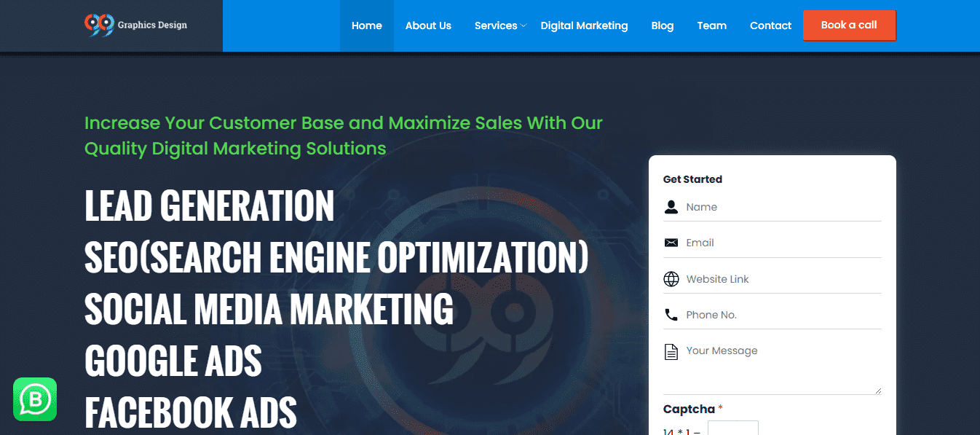Viewport: 980px width, 435px height.
Task: Click the 99 Graphics Design logo
Action: (135, 25)
